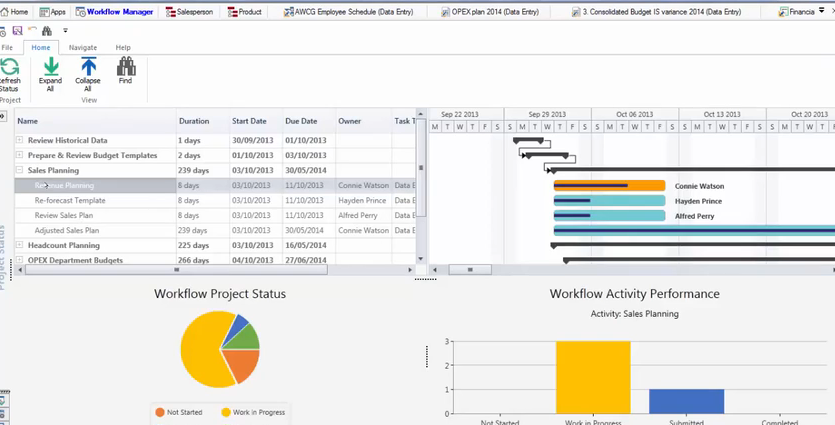This screenshot has height=425, width=835.
Task: Click the Work in Progress yellow bar
Action: pyautogui.click(x=593, y=377)
